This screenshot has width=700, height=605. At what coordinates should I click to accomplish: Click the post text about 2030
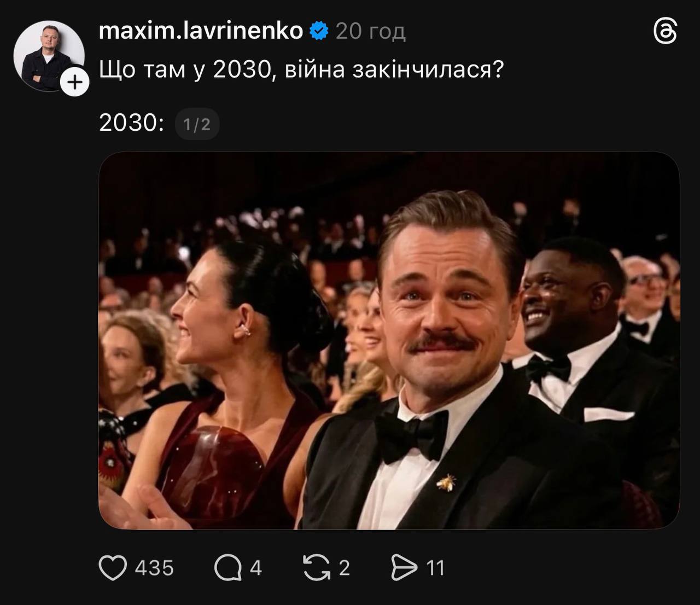pyautogui.click(x=301, y=70)
